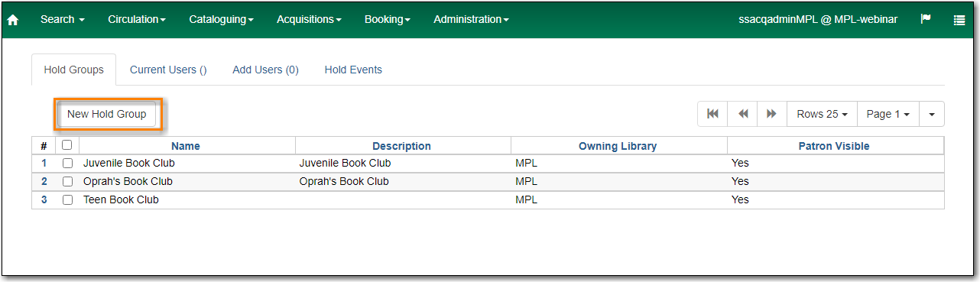The height and width of the screenshot is (282, 980).
Task: Open the Rows 25 dropdown
Action: (x=822, y=114)
